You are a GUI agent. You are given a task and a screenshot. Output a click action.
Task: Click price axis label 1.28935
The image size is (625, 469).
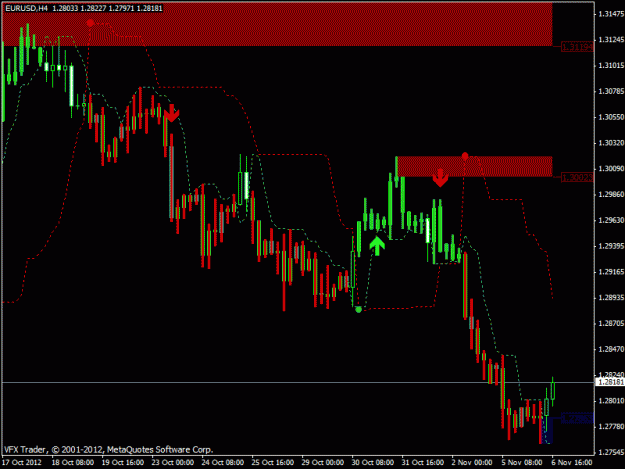611,298
